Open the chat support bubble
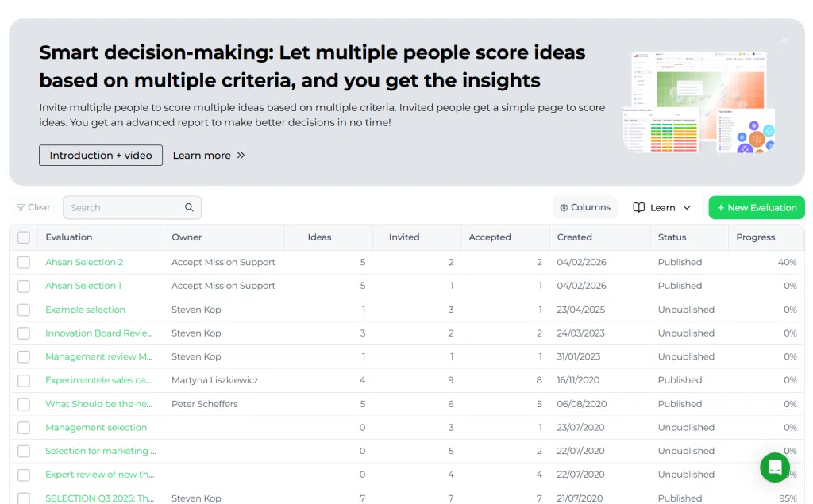813x504 pixels. point(775,467)
